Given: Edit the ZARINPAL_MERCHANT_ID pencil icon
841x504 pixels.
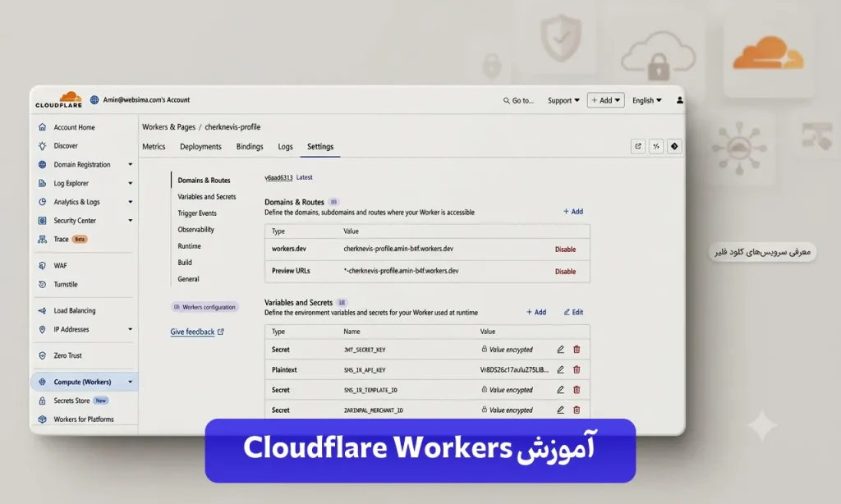Looking at the screenshot, I should click(560, 410).
